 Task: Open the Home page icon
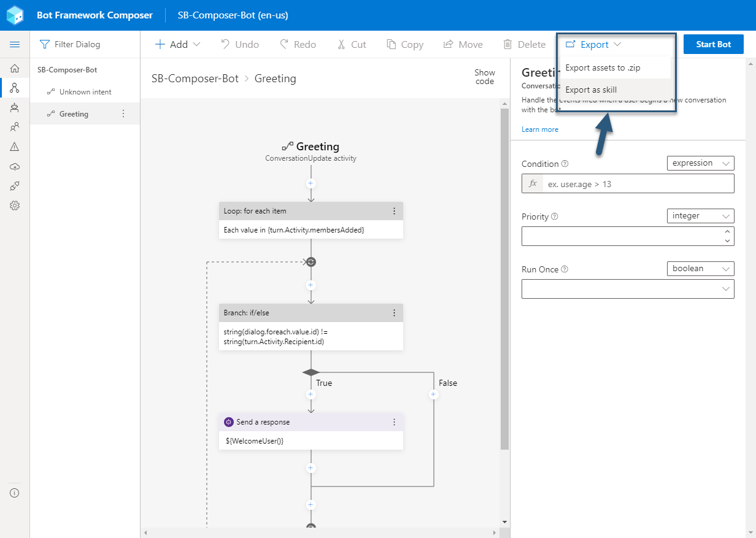coord(15,68)
